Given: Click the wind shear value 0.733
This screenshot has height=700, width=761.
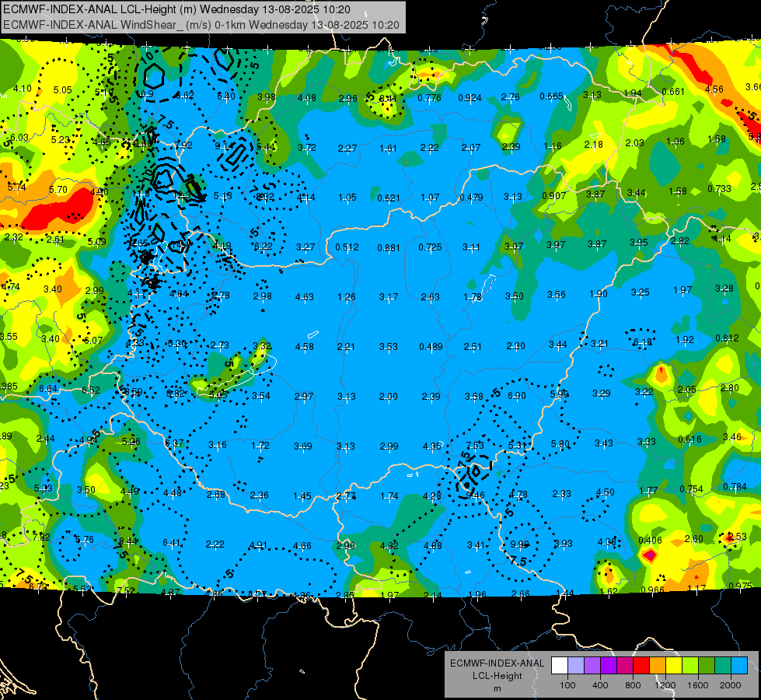Looking at the screenshot, I should [x=719, y=188].
